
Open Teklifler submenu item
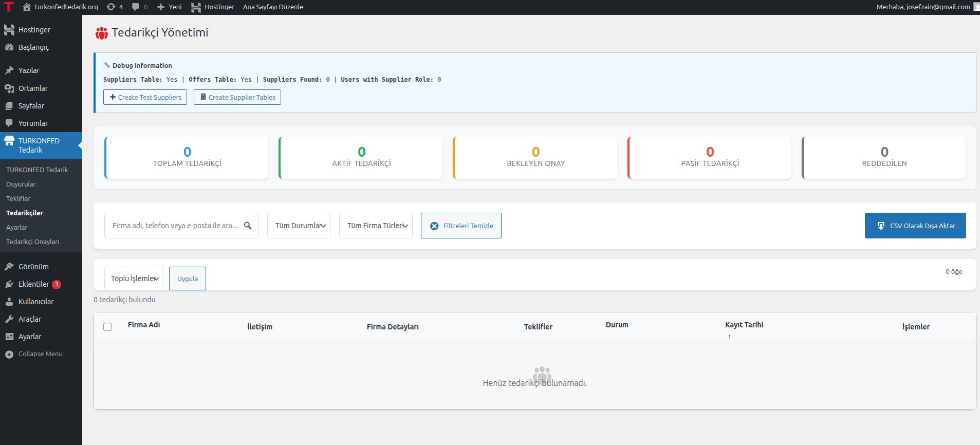(x=19, y=198)
